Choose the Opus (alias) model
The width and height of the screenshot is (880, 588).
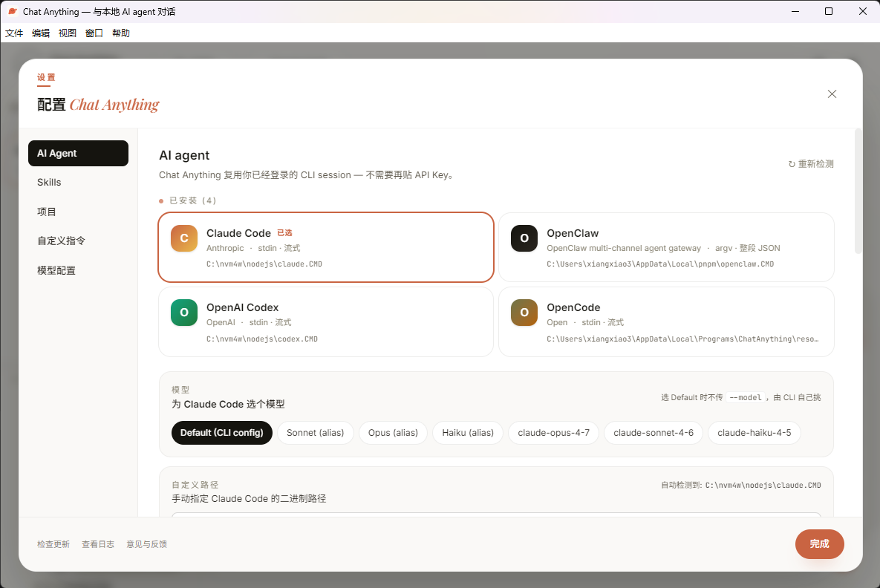[393, 433]
